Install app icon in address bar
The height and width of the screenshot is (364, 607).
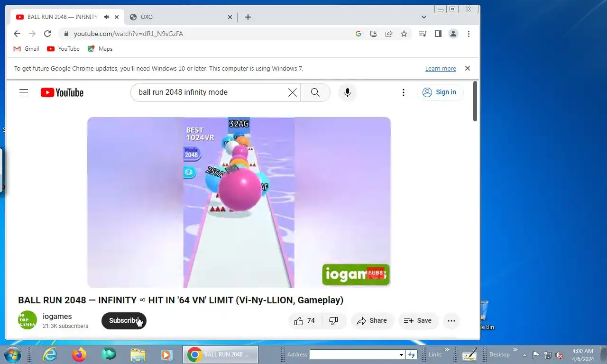point(374,34)
